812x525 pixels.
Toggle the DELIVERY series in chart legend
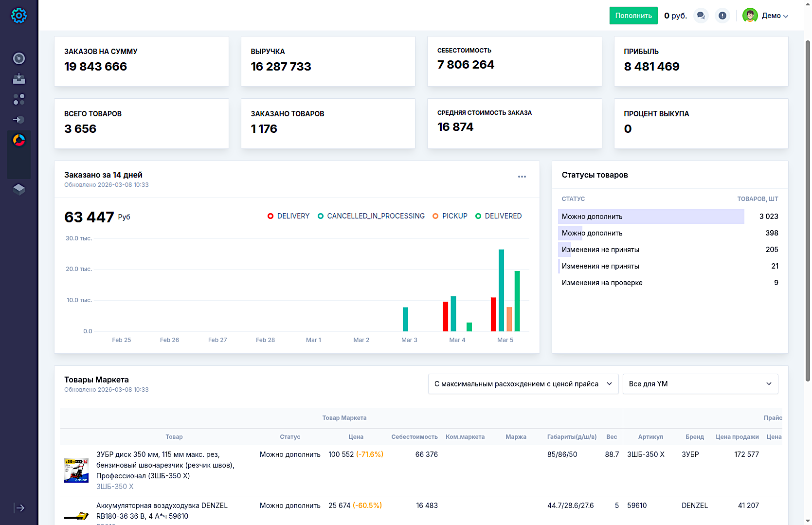coord(289,216)
